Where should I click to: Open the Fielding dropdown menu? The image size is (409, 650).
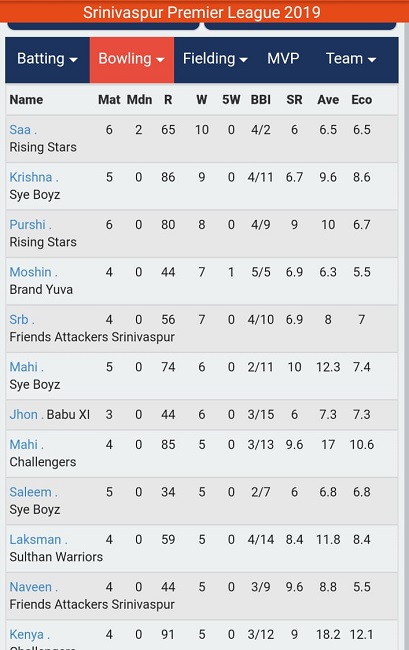click(215, 59)
